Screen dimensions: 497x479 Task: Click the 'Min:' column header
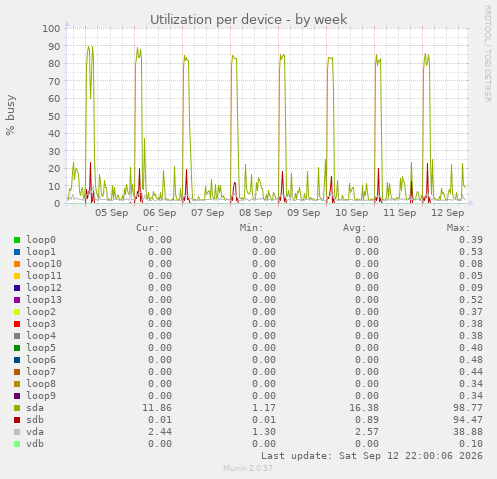251,228
